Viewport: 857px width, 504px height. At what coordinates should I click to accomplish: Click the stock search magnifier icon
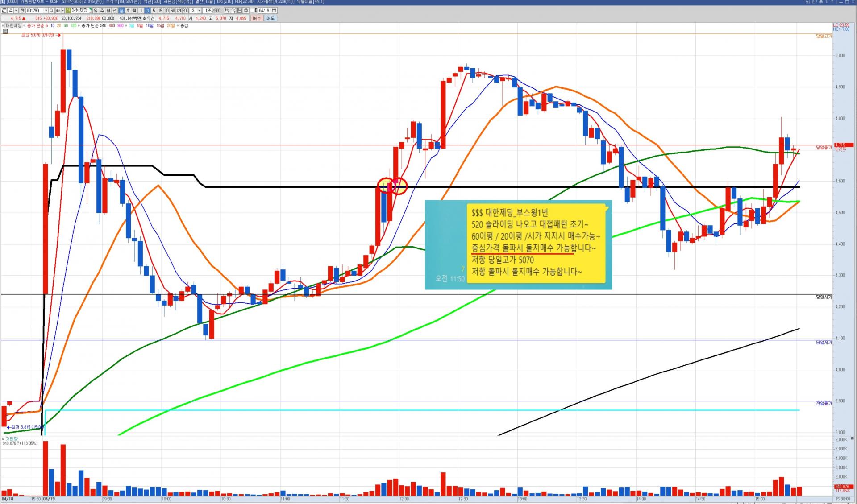[x=51, y=10]
